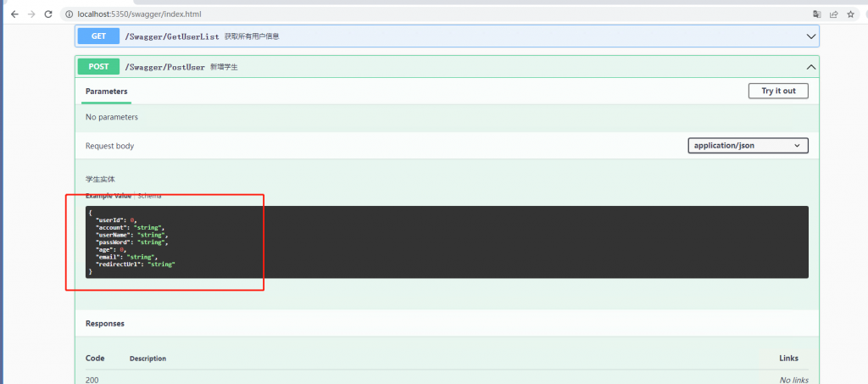Click the "passWord" line in the JSON example
868x384 pixels.
click(x=131, y=242)
